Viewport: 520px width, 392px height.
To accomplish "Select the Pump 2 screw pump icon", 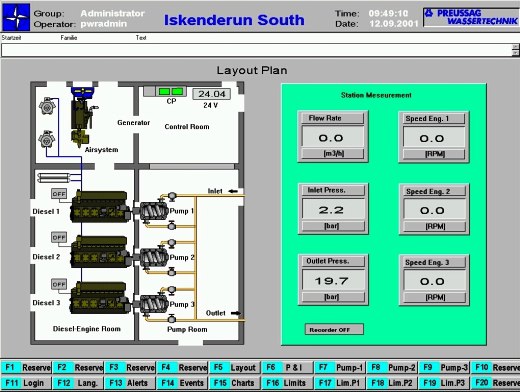I will 153,257.
